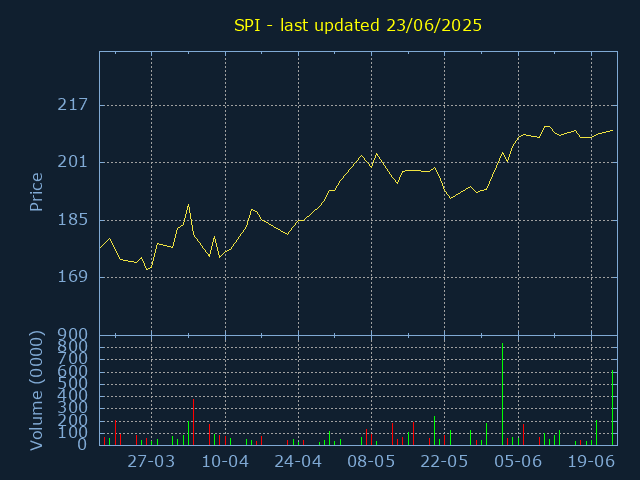Click the 'Volume (0000)' axis title
The image size is (640, 480).
point(36,391)
